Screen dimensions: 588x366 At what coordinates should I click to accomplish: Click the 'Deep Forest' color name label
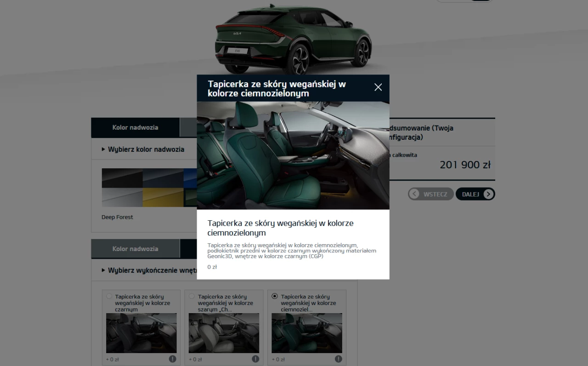point(117,217)
